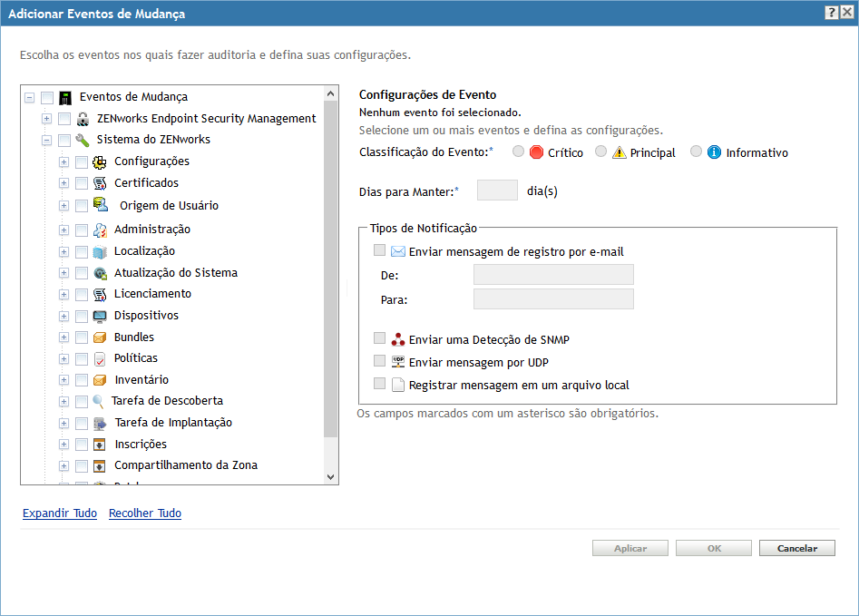Check the Sistema do ZENworks checkbox

click(64, 141)
